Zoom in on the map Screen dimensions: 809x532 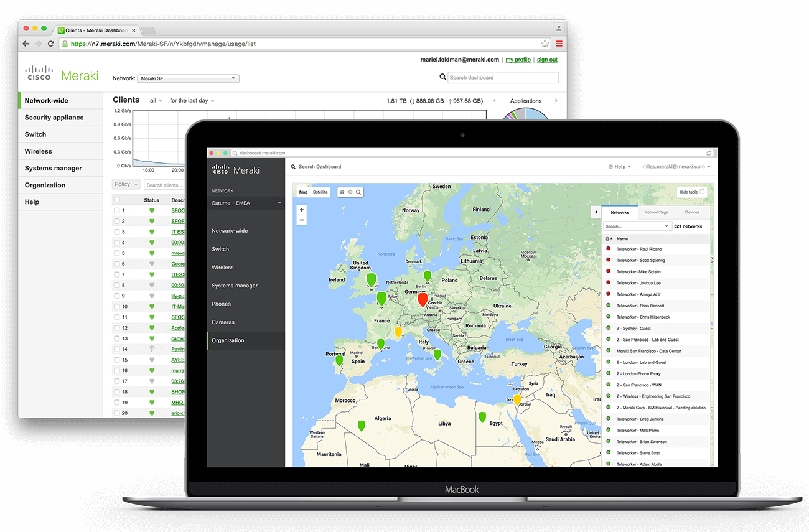(x=302, y=210)
